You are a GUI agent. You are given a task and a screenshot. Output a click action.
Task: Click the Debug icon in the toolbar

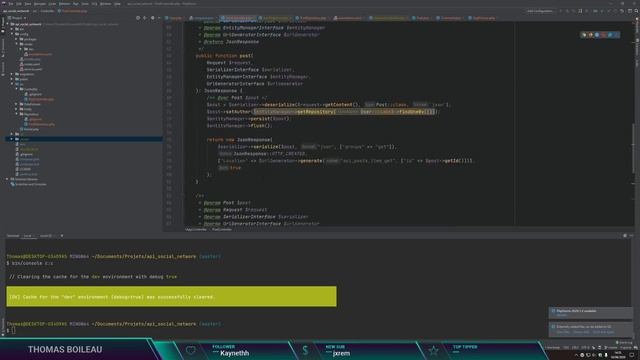click(x=568, y=11)
